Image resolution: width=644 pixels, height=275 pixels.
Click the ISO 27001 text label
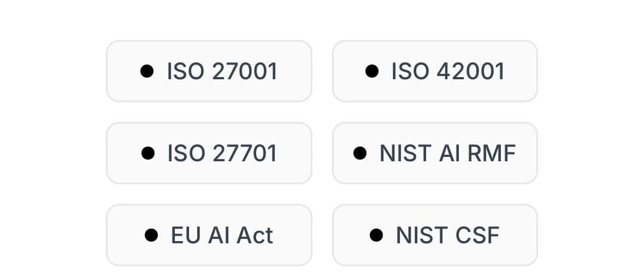(222, 72)
